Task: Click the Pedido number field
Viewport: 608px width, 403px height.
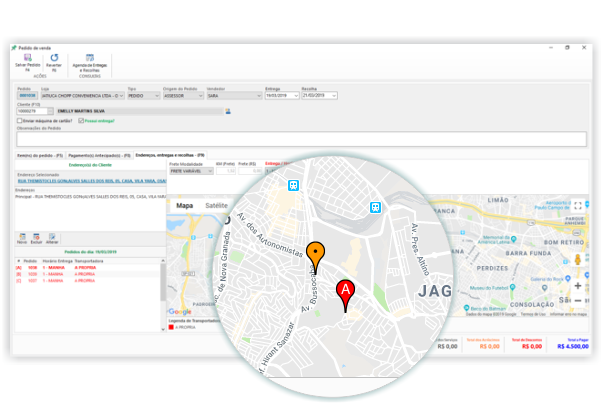Action: tap(28, 95)
